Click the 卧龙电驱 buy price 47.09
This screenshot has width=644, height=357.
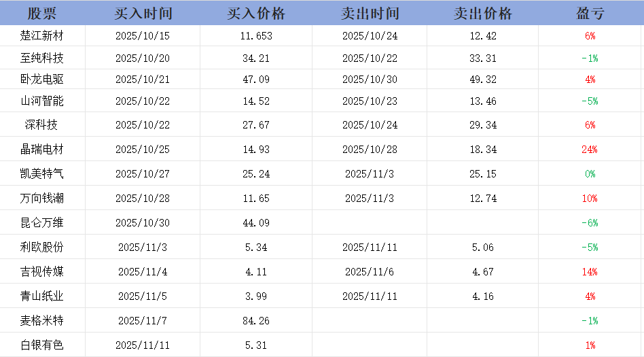(256, 80)
